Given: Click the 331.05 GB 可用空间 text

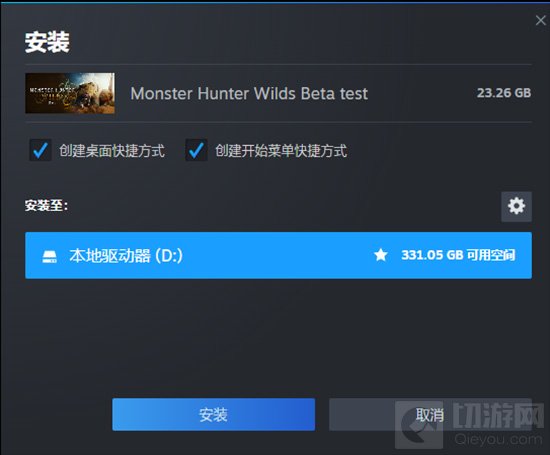Looking at the screenshot, I should [458, 255].
